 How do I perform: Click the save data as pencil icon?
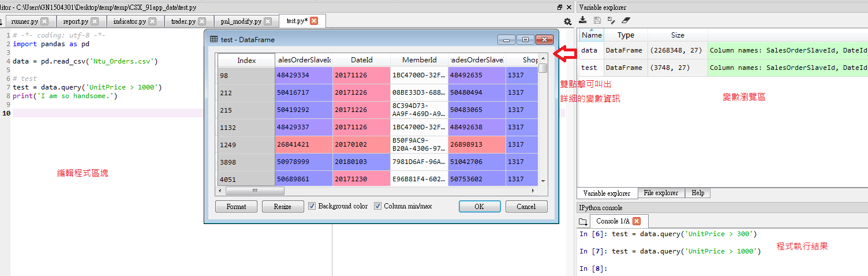611,20
